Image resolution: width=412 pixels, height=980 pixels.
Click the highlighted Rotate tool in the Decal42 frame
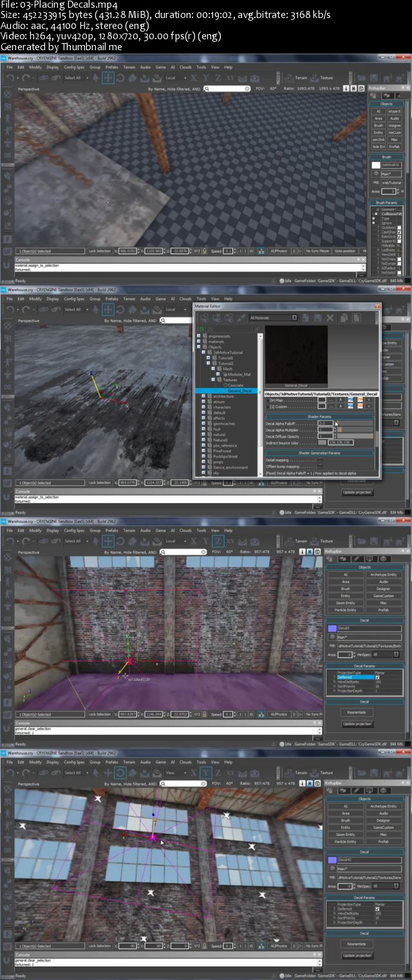pos(120,773)
